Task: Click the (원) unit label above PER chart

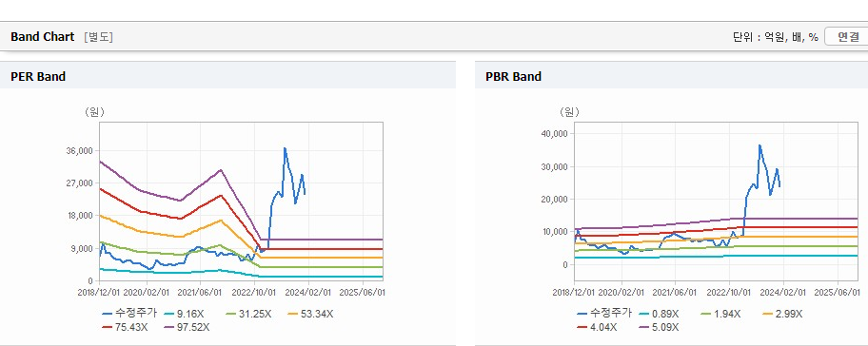Action: pos(94,112)
